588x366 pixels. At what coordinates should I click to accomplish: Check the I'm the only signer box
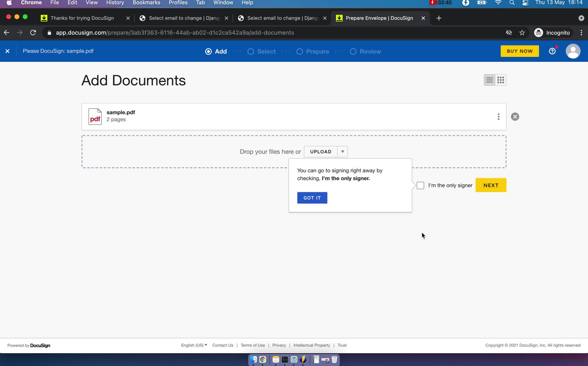(x=420, y=185)
